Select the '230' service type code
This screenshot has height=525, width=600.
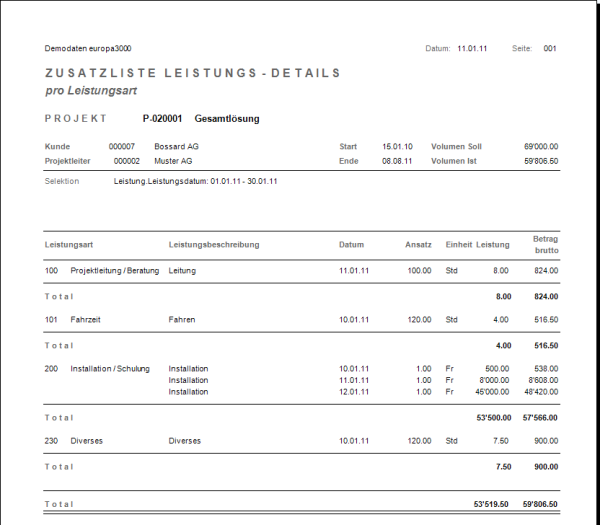51,441
